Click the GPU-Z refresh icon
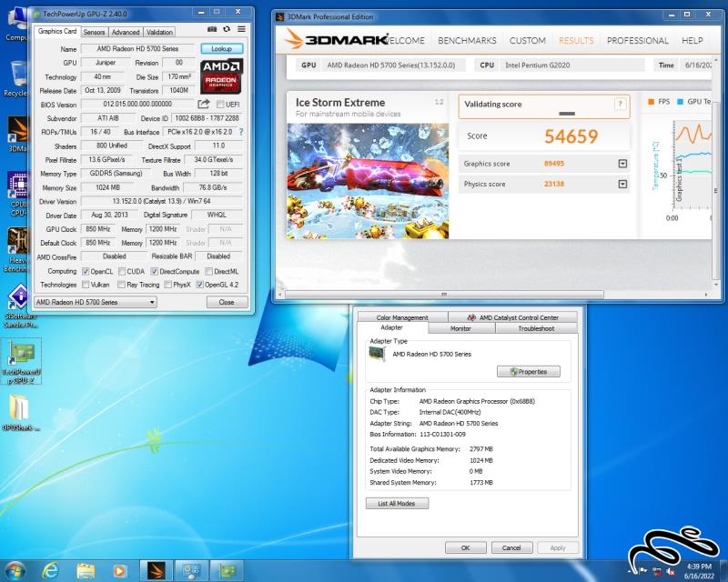 227,29
